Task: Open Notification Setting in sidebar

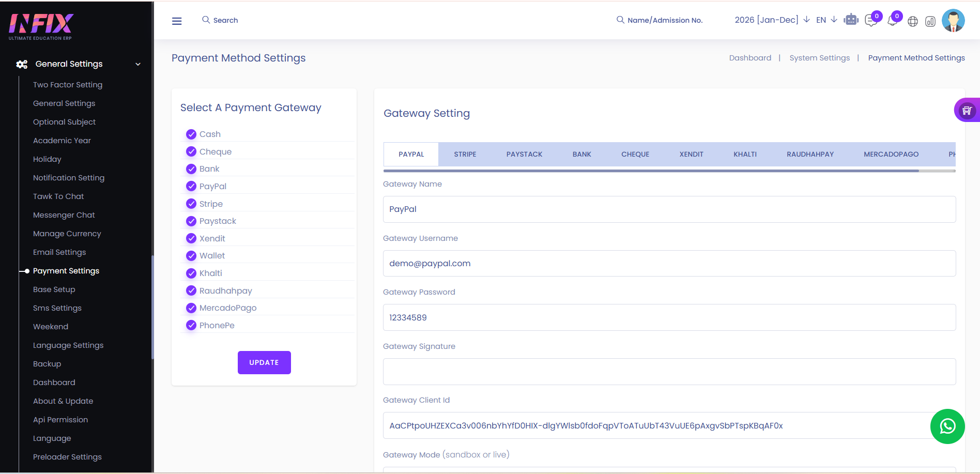Action: point(69,178)
